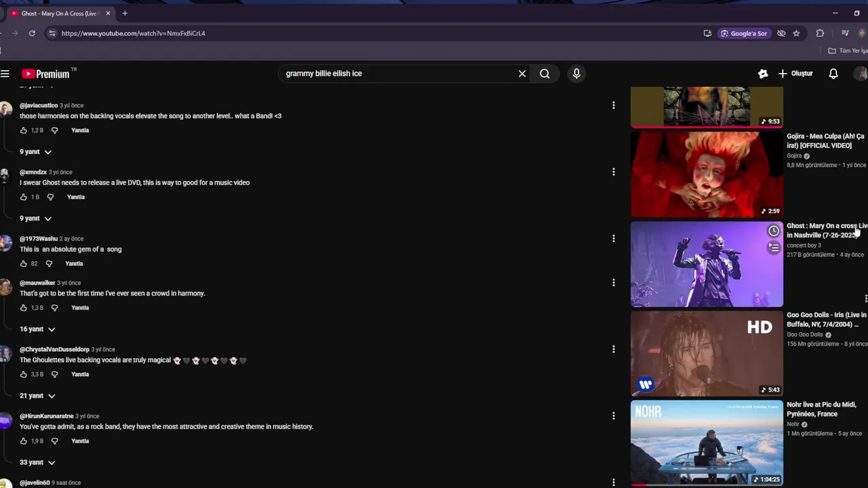Expand 16 replies under @mauwalker comment
Viewport: 868px width, 488px height.
pyautogui.click(x=37, y=329)
